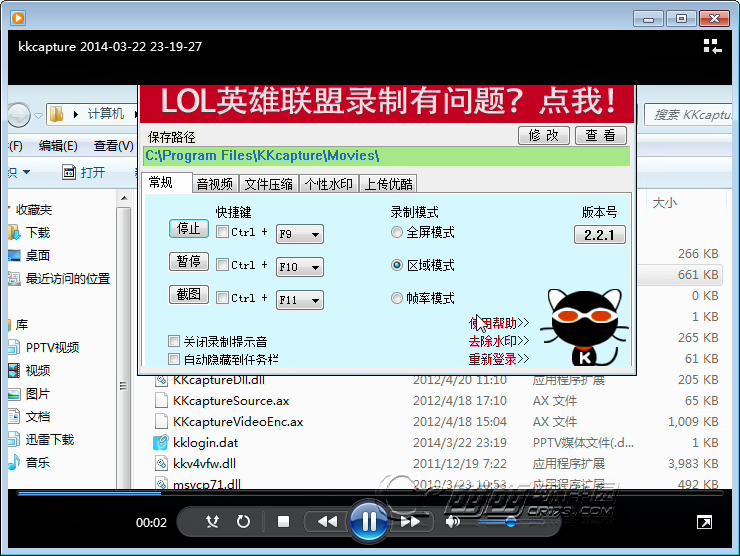Click the media player app icon
The image size is (740, 556).
tap(18, 18)
